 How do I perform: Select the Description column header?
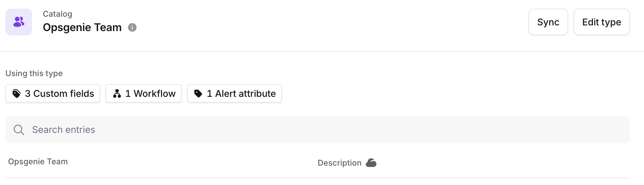[339, 163]
